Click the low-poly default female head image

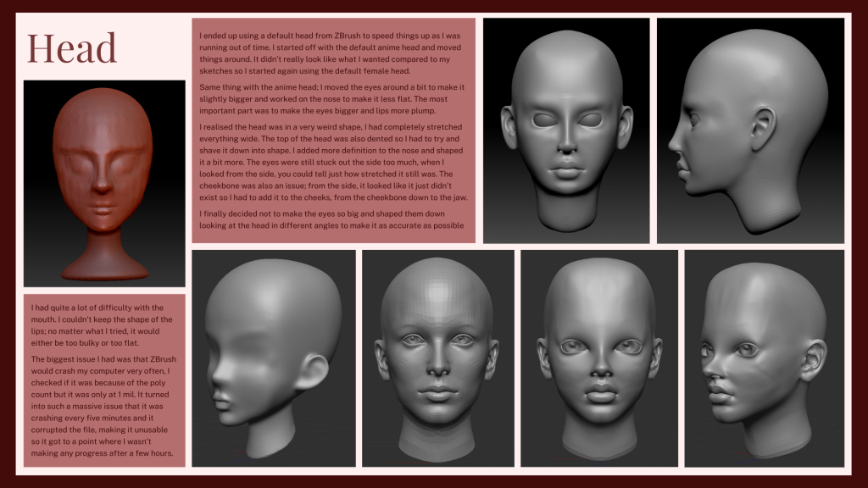[x=438, y=358]
